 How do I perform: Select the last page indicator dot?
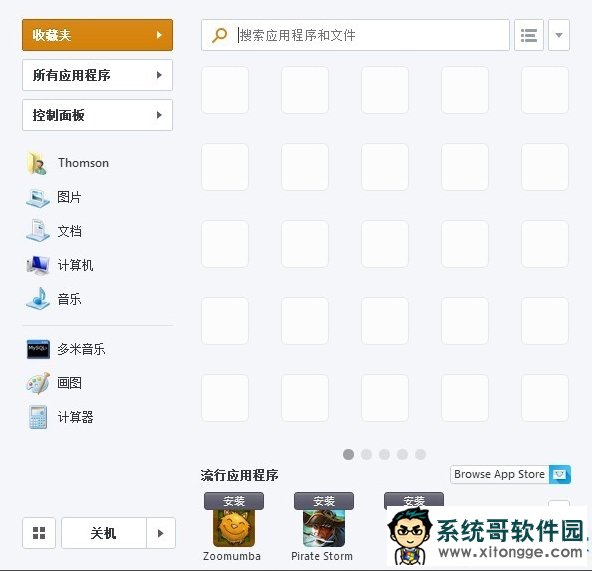coord(420,454)
